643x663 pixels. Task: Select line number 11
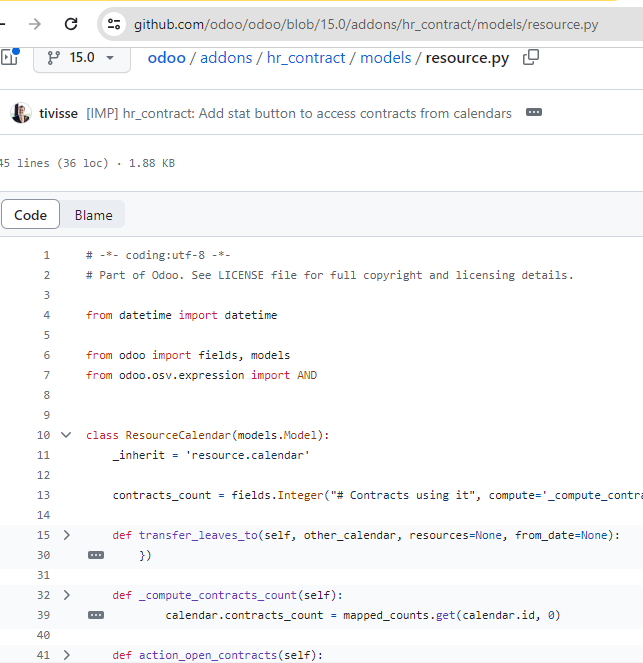tap(43, 455)
